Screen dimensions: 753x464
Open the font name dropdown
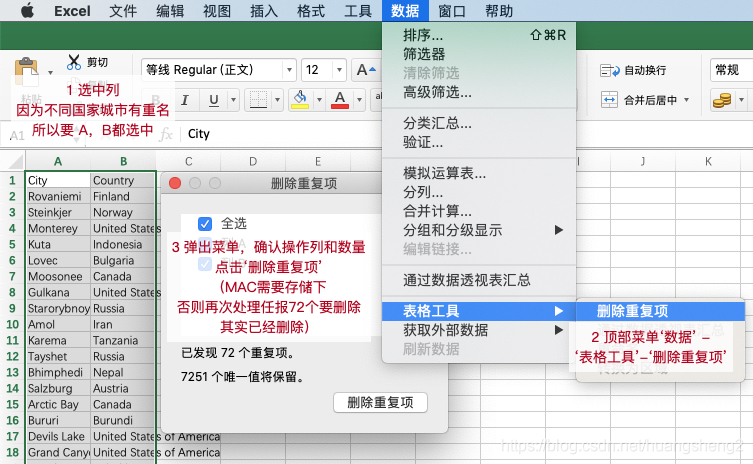289,70
